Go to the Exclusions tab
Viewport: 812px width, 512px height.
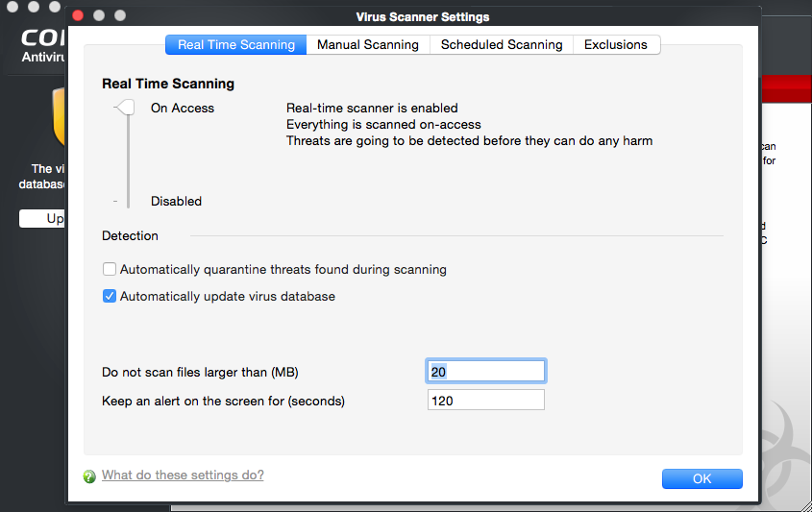pyautogui.click(x=616, y=44)
